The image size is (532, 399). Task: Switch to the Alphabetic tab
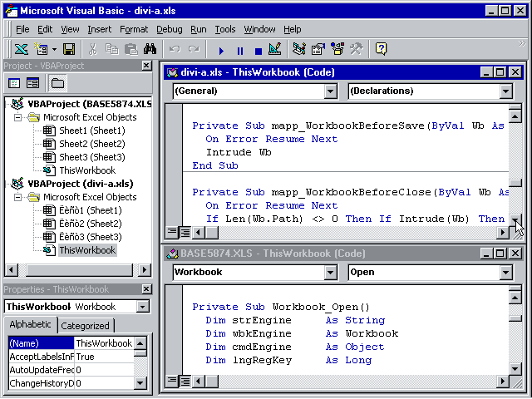(30, 325)
